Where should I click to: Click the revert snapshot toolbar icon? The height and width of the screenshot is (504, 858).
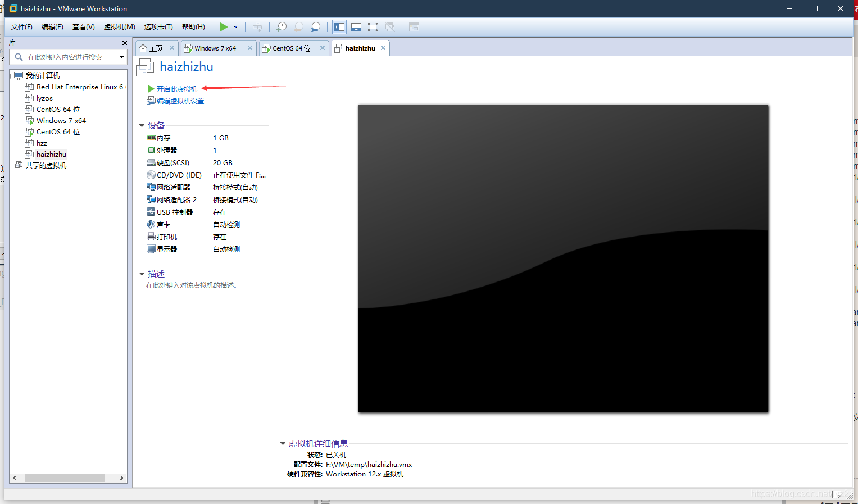point(299,27)
